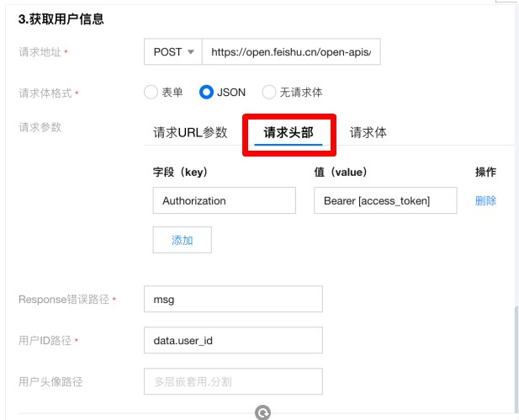Viewport: 519px width, 420px height.
Task: Click the 删除 link for Authorization row
Action: [485, 200]
